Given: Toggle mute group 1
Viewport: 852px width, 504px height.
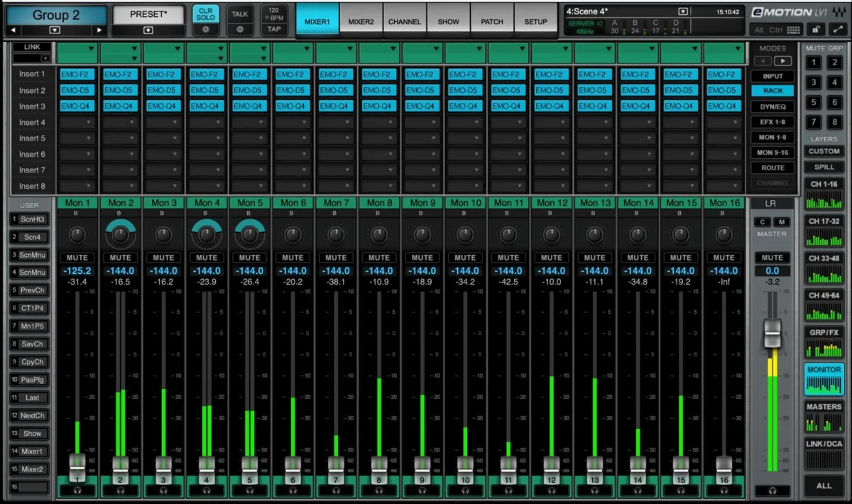Looking at the screenshot, I should [x=814, y=62].
